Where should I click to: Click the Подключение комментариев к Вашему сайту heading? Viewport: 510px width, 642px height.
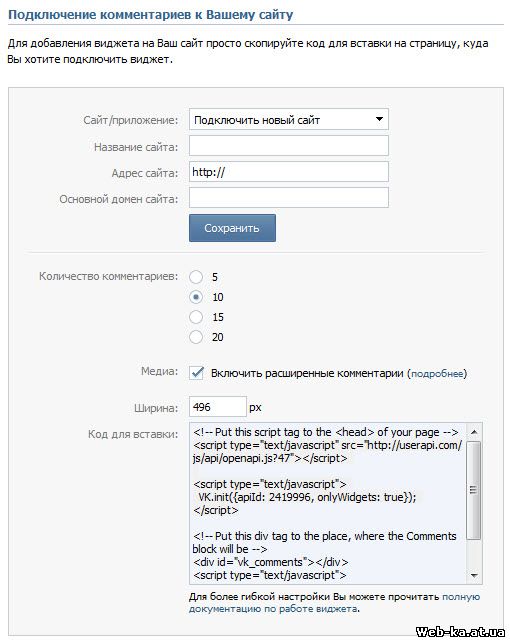(151, 15)
